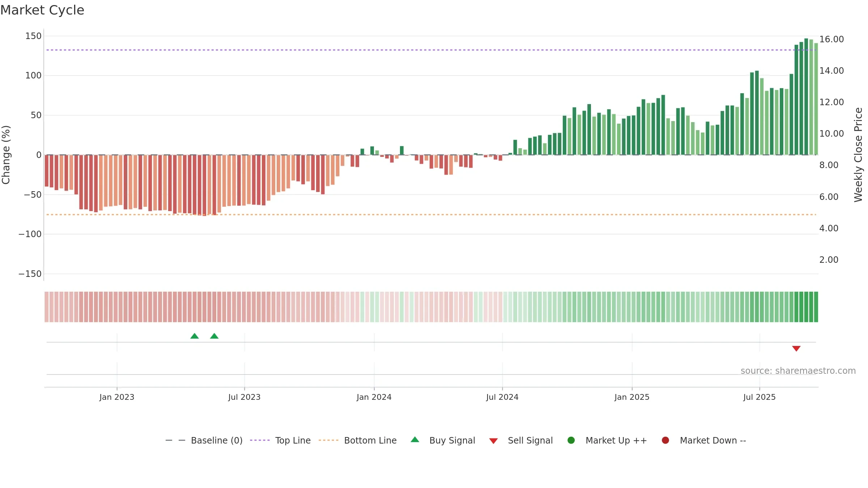Toggle the Baseline (0) legend entry
The image size is (868, 488).
[204, 440]
